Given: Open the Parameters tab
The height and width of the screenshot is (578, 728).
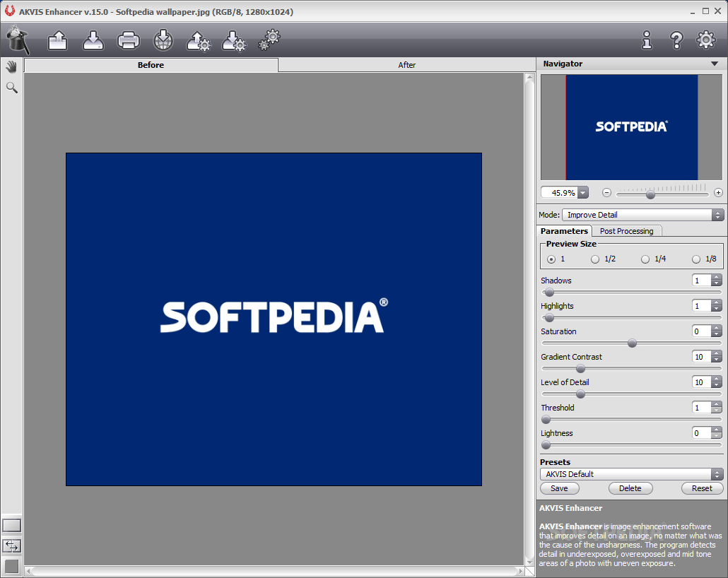Looking at the screenshot, I should (x=564, y=231).
